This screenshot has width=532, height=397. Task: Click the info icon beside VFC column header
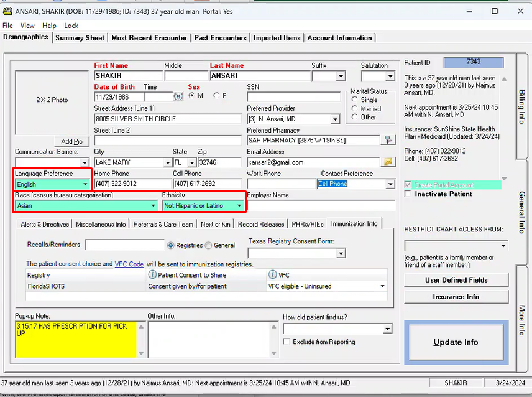272,274
